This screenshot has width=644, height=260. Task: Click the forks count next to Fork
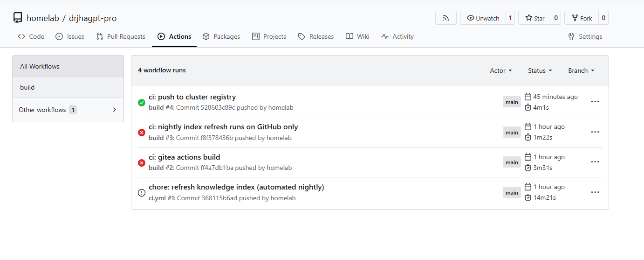click(x=603, y=18)
